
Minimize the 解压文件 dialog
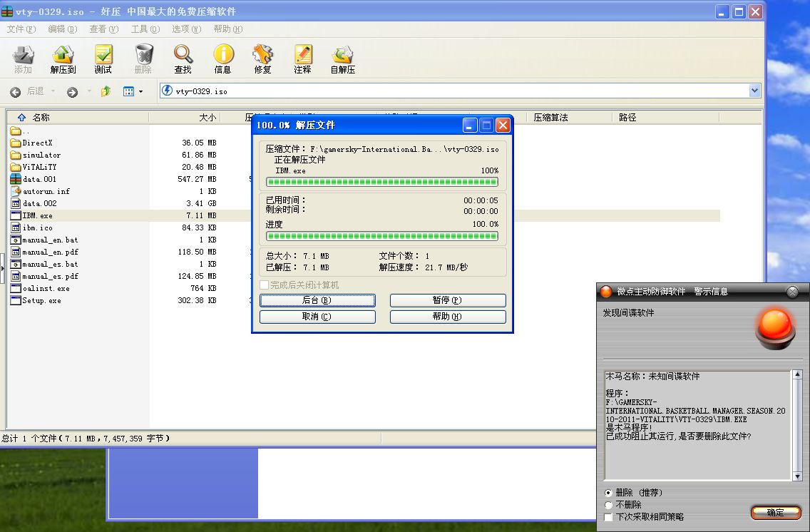pos(470,125)
